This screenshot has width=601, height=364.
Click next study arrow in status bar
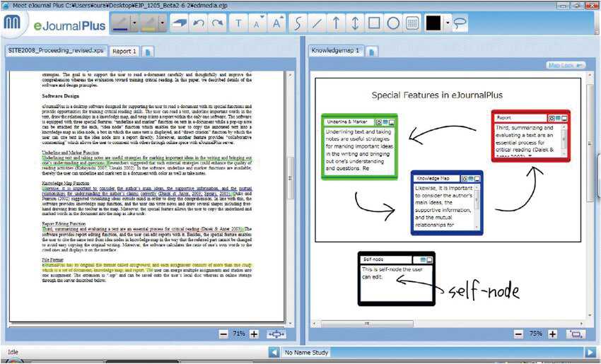tap(590, 351)
